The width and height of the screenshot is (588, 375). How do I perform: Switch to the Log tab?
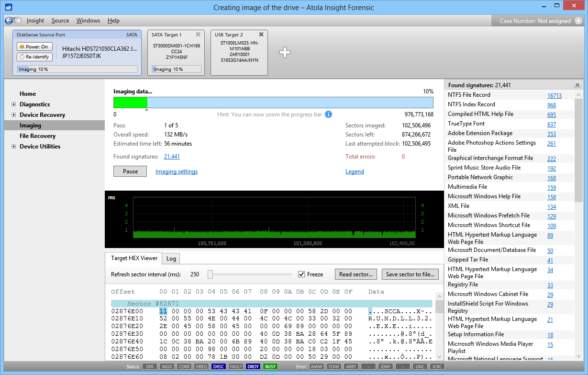point(171,259)
